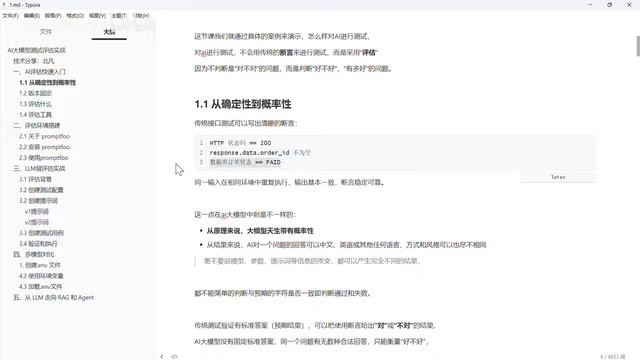Open the 主题(T) menu
This screenshot has width=640, height=360.
pyautogui.click(x=119, y=16)
